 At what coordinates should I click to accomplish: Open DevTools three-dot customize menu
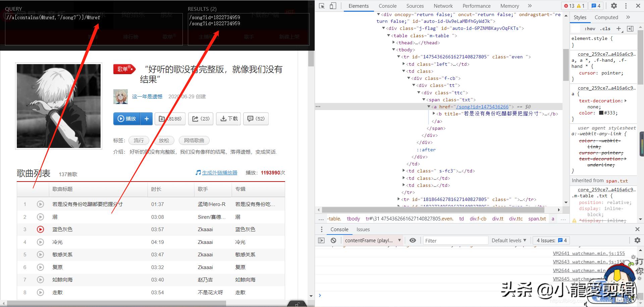(625, 6)
